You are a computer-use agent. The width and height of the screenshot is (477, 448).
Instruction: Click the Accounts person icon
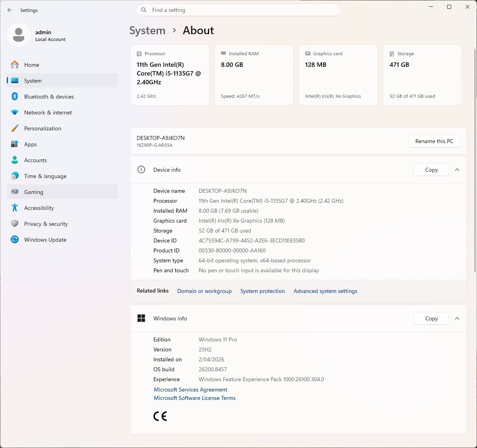click(x=15, y=160)
